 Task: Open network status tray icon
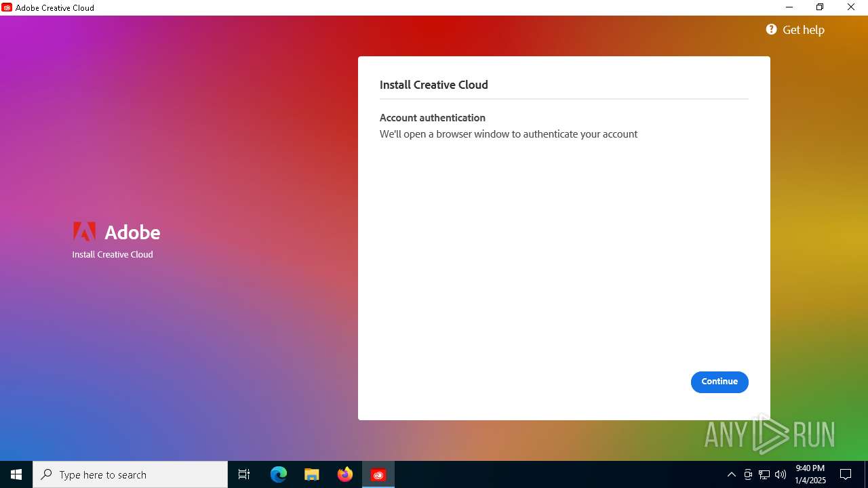(764, 474)
